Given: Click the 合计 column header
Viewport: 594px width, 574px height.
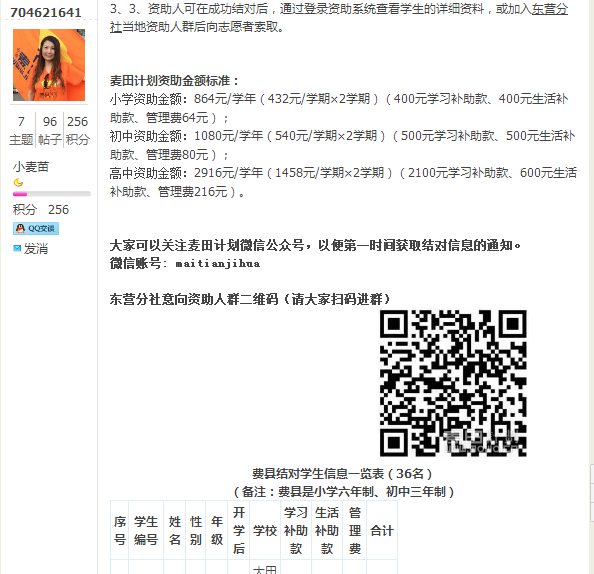Looking at the screenshot, I should coord(382,530).
